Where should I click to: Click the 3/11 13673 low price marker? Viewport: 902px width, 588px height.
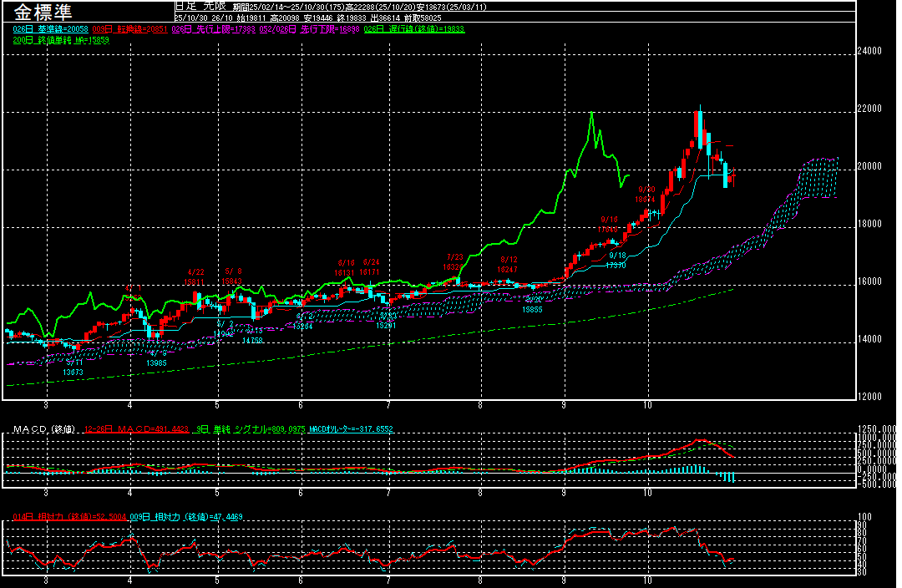73,367
